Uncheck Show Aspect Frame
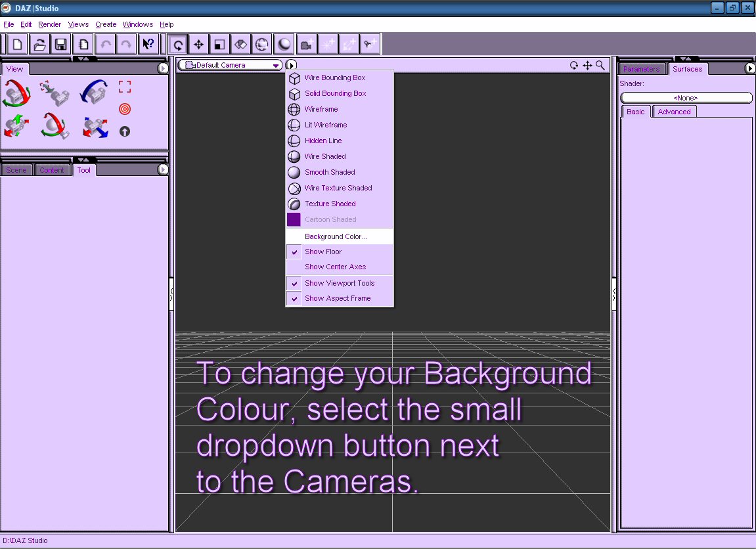This screenshot has height=549, width=756. coord(338,298)
